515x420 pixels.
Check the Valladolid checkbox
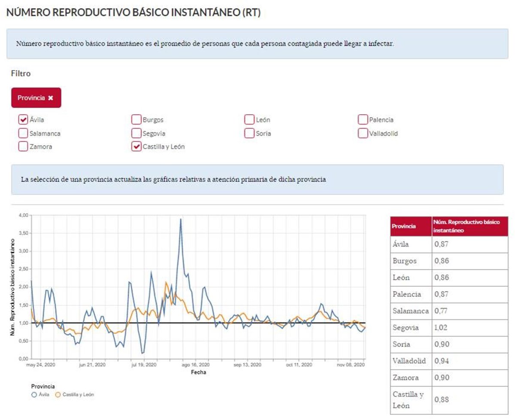point(363,133)
